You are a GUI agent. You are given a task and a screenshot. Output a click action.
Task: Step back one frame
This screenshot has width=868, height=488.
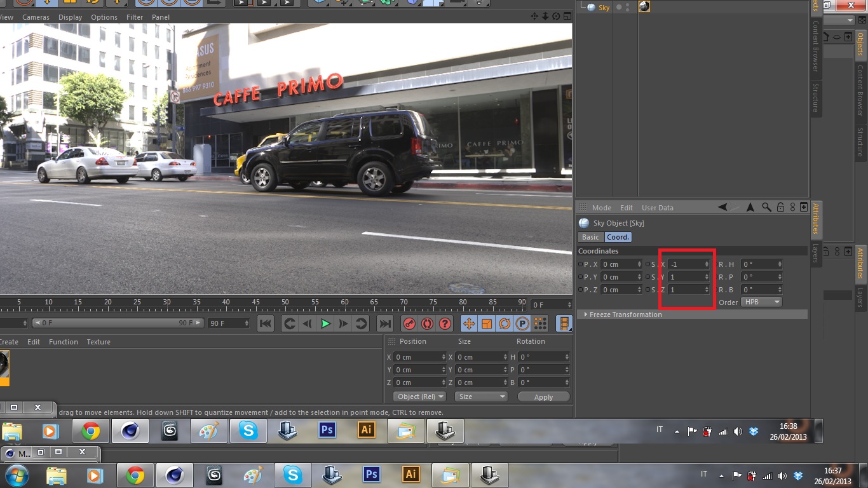point(308,323)
